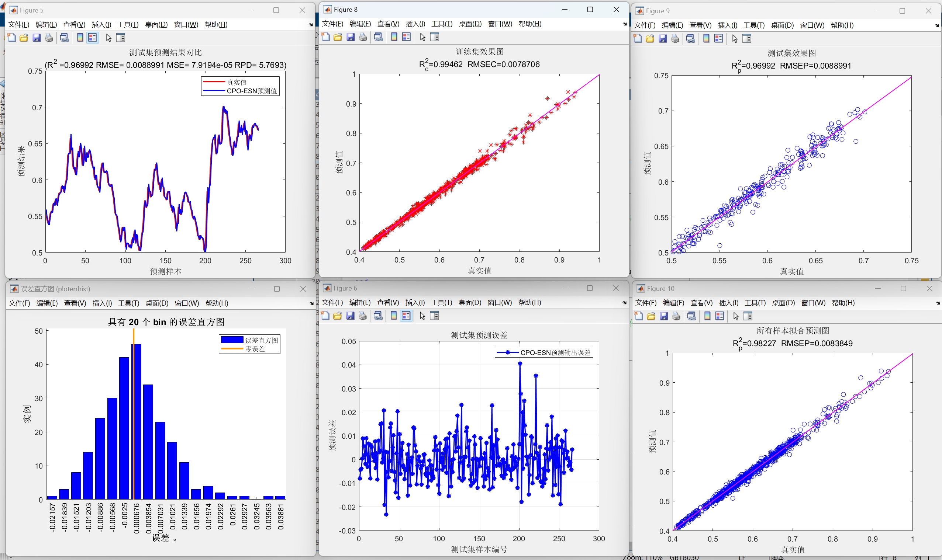Image resolution: width=942 pixels, height=560 pixels.
Task: Click dock arrow in error histogram window
Action: click(311, 303)
